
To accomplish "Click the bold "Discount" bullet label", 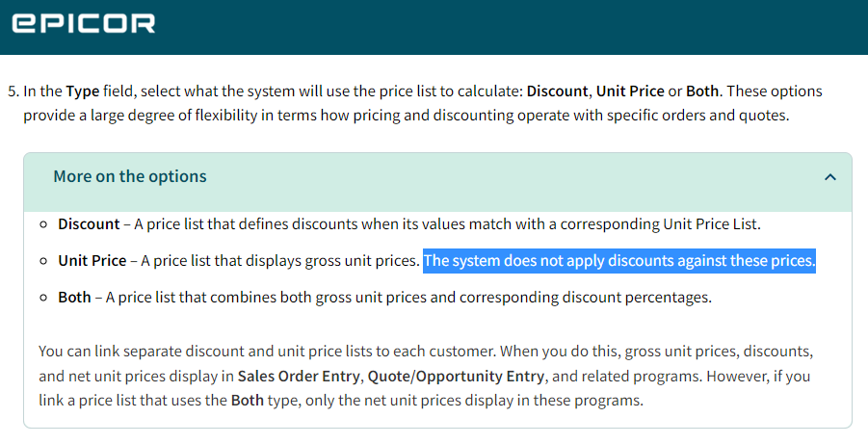I will pos(89,224).
